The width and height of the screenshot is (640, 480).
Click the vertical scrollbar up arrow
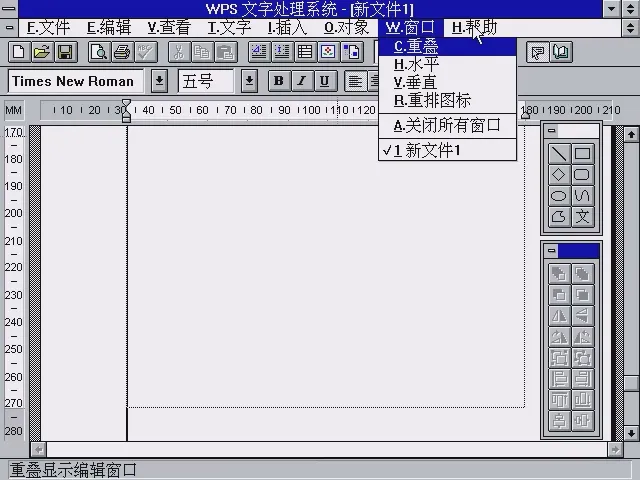631,134
